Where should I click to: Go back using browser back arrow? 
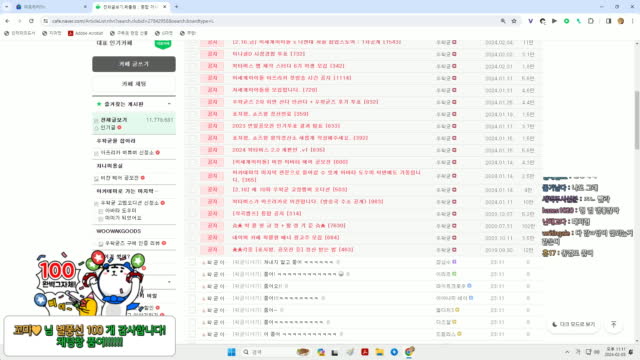pyautogui.click(x=7, y=21)
